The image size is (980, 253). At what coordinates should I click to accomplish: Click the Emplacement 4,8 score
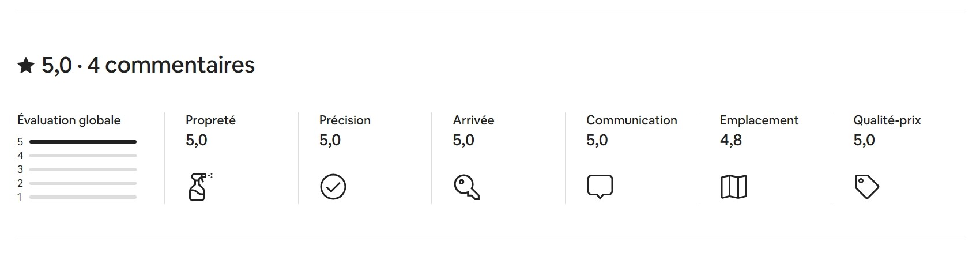pos(730,140)
